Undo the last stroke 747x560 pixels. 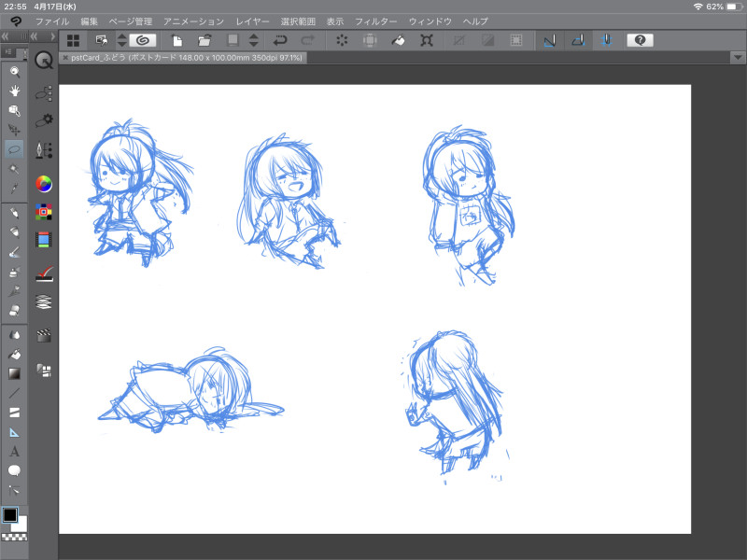280,40
